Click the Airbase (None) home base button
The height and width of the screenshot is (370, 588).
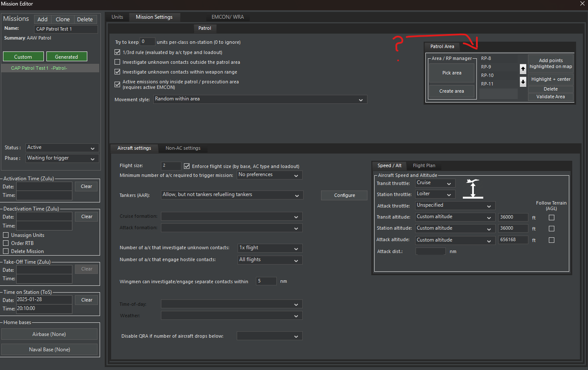tap(49, 334)
